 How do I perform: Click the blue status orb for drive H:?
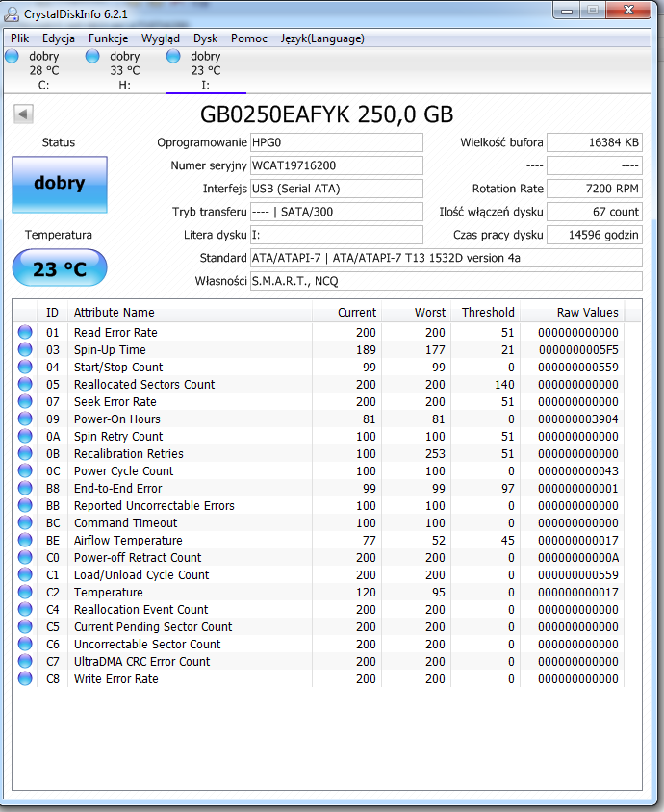tap(92, 56)
